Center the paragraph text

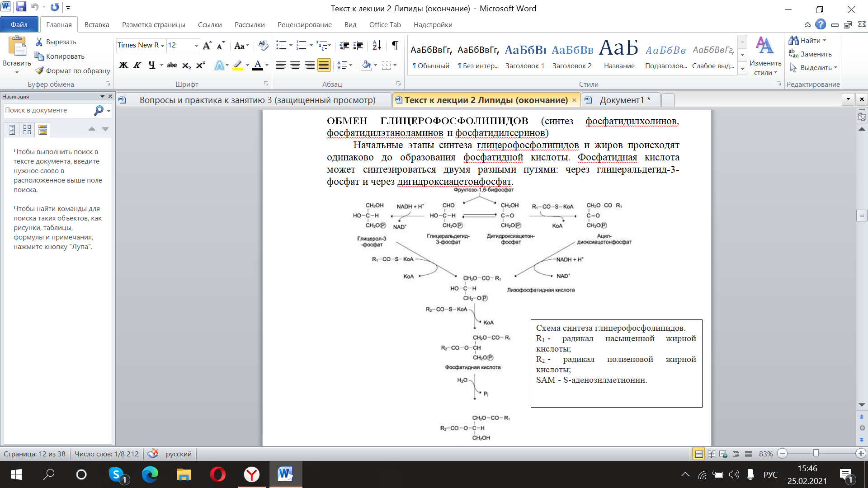point(295,65)
